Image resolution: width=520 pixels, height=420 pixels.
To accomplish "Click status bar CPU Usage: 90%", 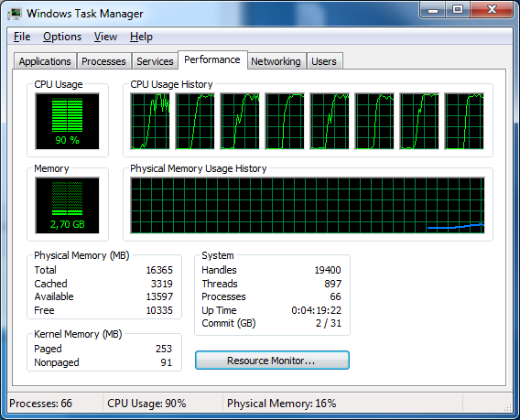I will point(146,404).
